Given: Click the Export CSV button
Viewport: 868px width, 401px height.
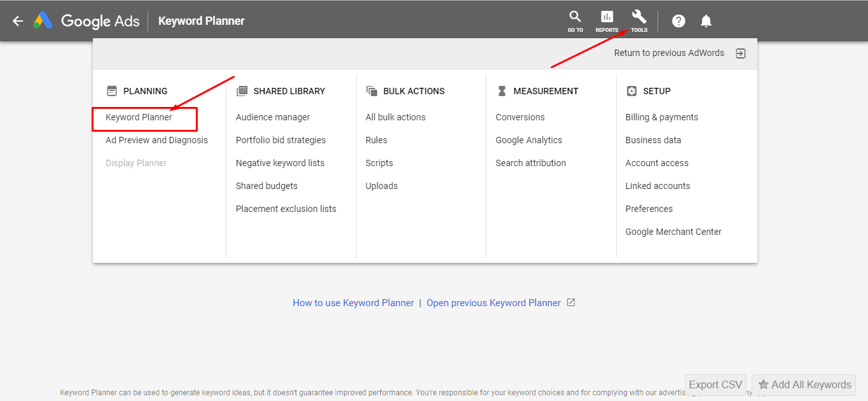Looking at the screenshot, I should coord(715,384).
